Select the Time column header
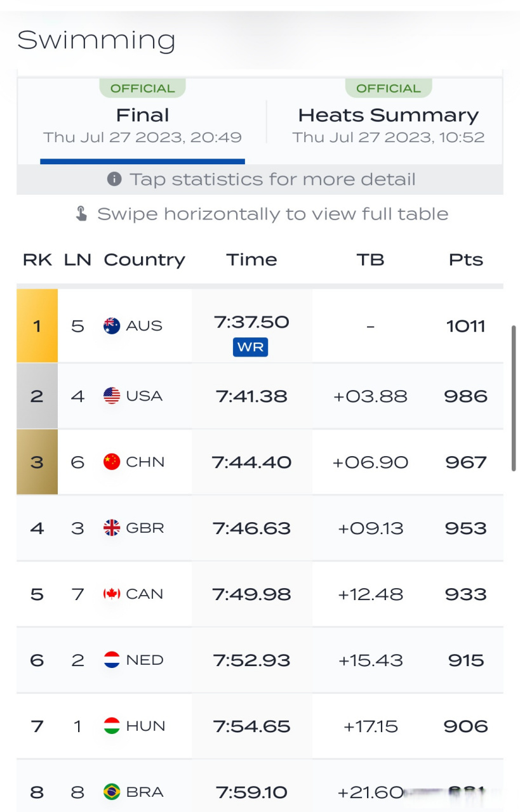 [252, 259]
